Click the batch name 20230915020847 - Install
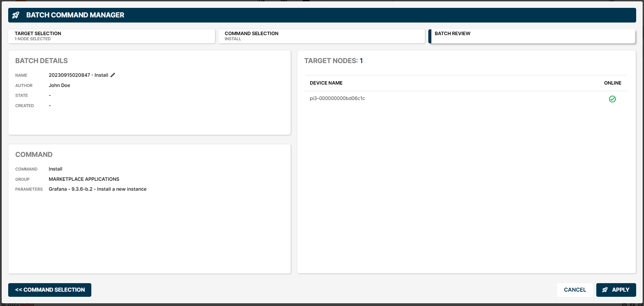Viewport: 644px width, 306px height. (78, 75)
